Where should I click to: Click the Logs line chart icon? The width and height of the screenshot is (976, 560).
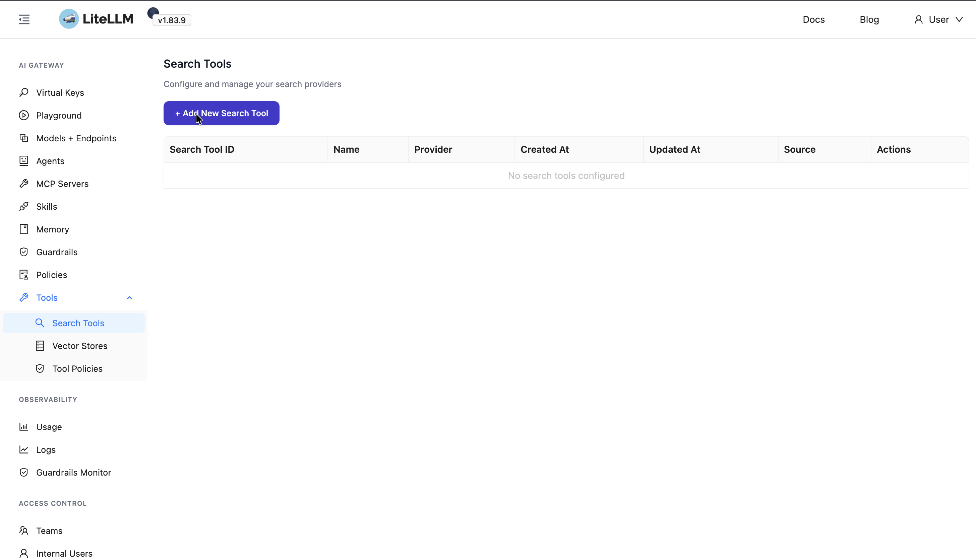(24, 449)
